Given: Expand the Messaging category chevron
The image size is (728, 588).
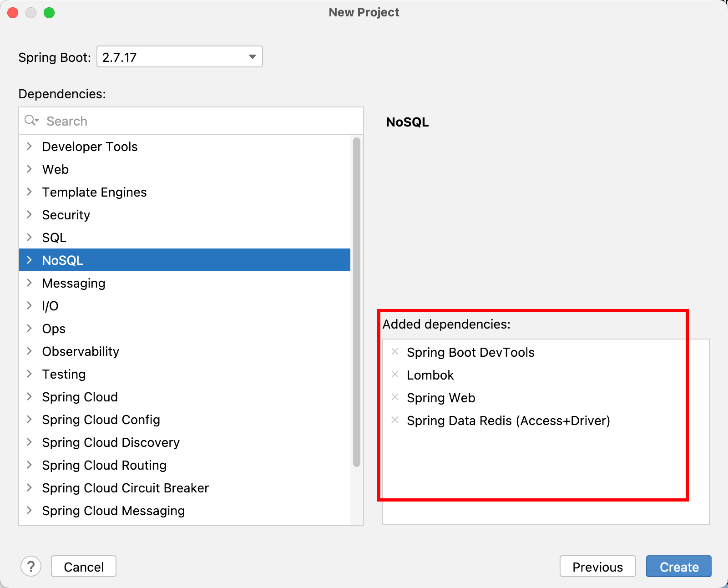Looking at the screenshot, I should (x=30, y=283).
